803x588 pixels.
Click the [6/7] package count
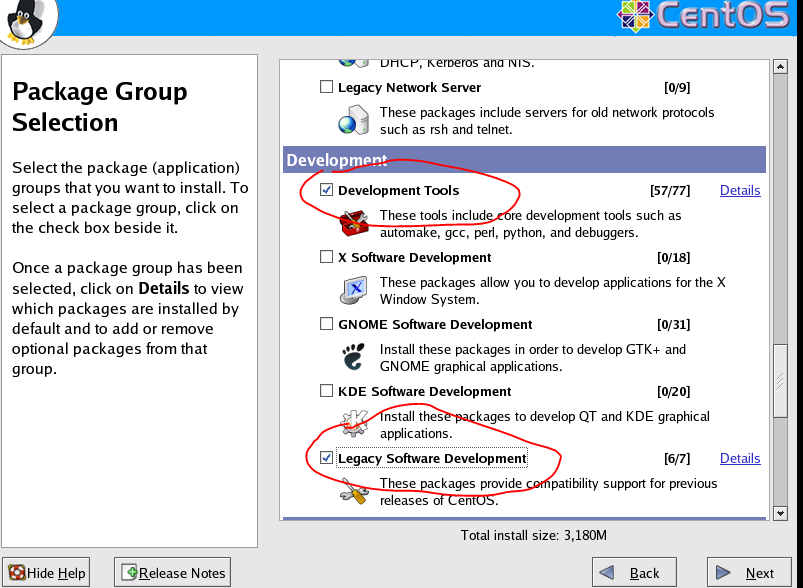[677, 458]
